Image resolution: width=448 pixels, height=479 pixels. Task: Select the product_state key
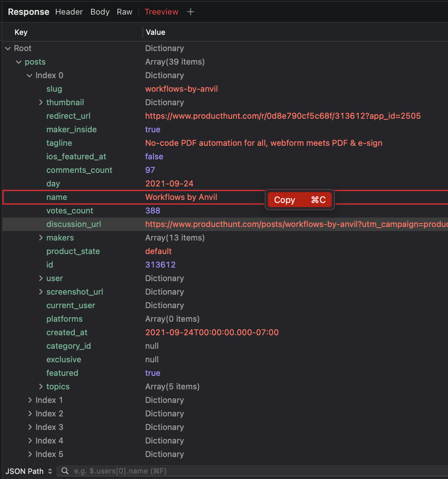tap(73, 251)
